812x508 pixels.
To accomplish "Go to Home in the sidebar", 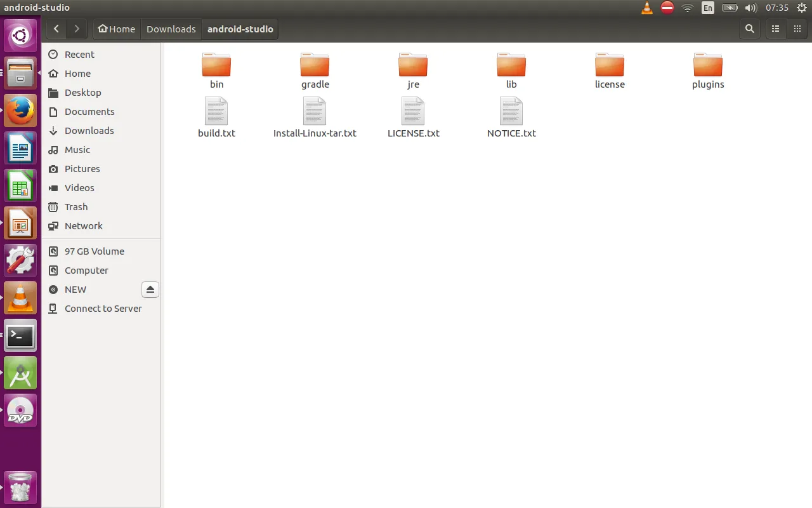I will click(101, 74).
